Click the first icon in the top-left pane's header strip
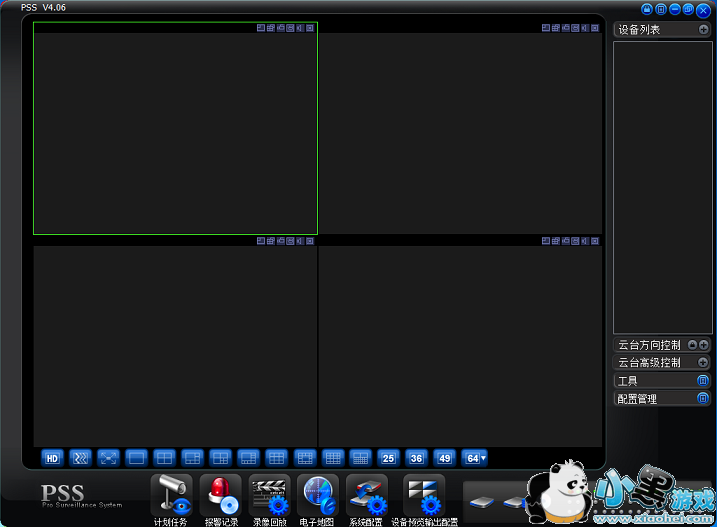The width and height of the screenshot is (717, 527). tap(261, 28)
